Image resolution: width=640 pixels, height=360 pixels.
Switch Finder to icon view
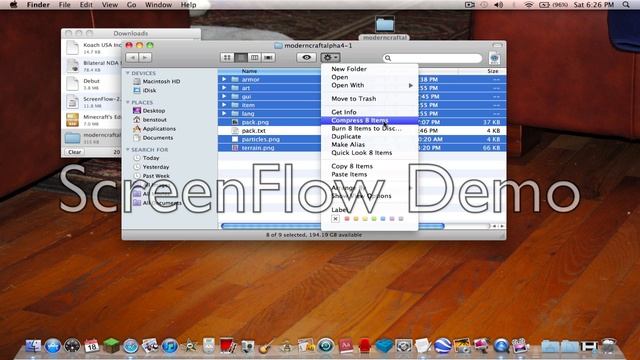[227, 58]
